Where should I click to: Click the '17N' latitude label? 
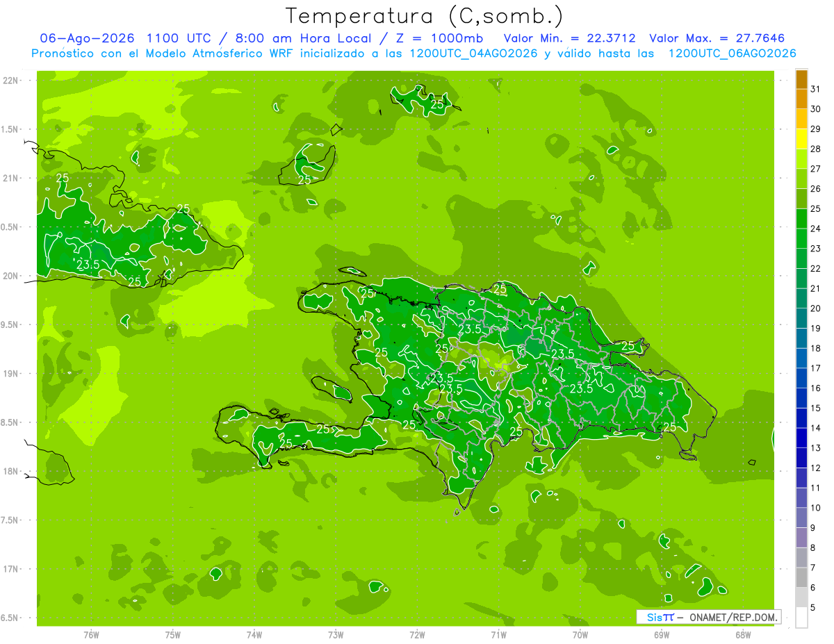[11, 569]
